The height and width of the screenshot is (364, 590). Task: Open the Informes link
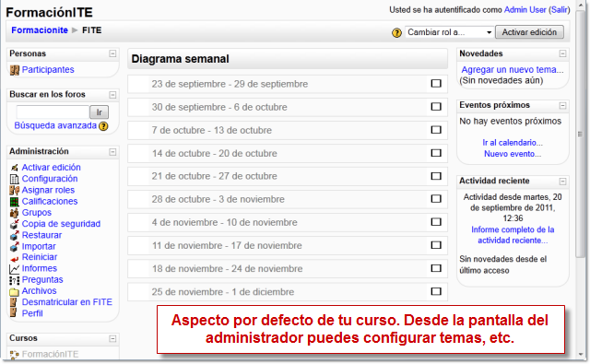coord(39,268)
